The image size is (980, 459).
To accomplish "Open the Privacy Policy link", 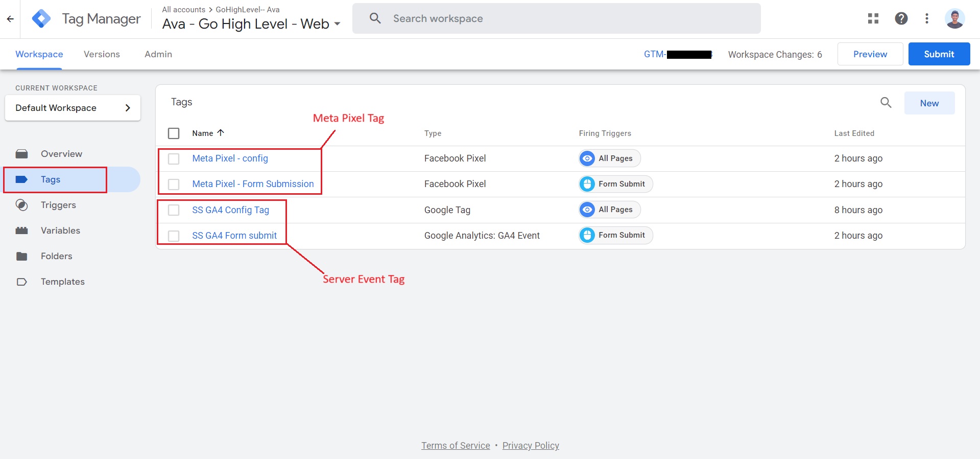I will [x=531, y=446].
